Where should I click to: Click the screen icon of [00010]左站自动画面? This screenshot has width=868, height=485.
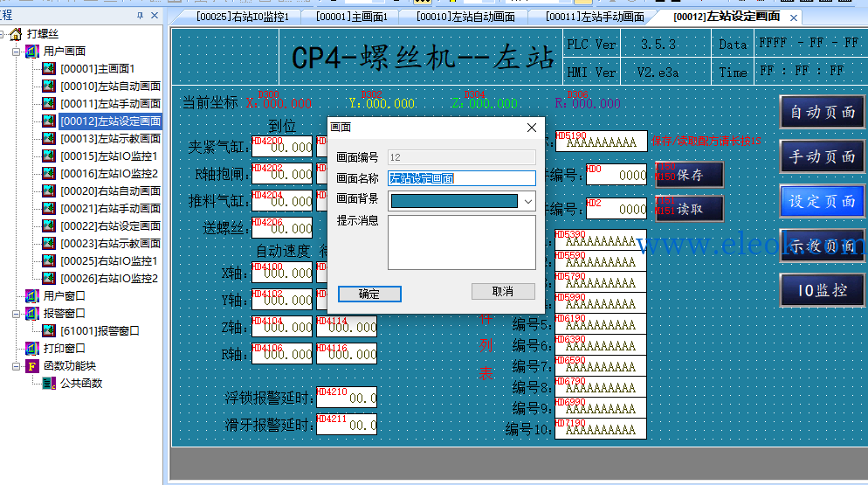(49, 86)
